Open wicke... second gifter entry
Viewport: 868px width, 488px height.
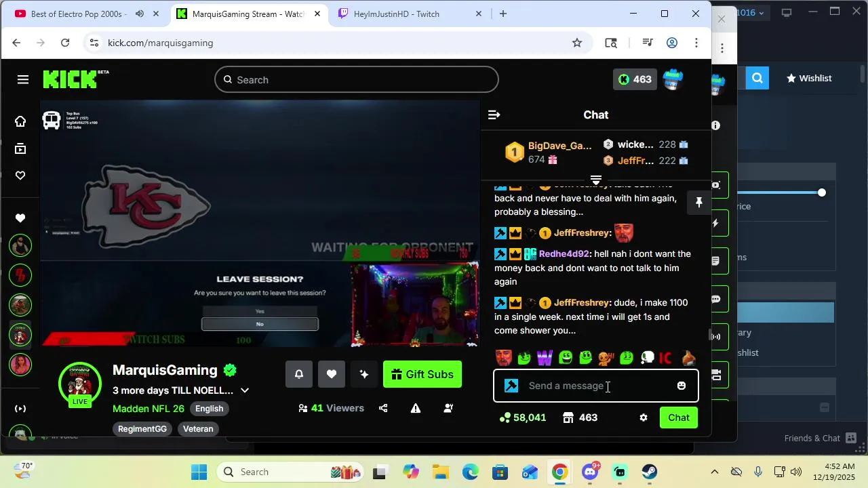(646, 144)
